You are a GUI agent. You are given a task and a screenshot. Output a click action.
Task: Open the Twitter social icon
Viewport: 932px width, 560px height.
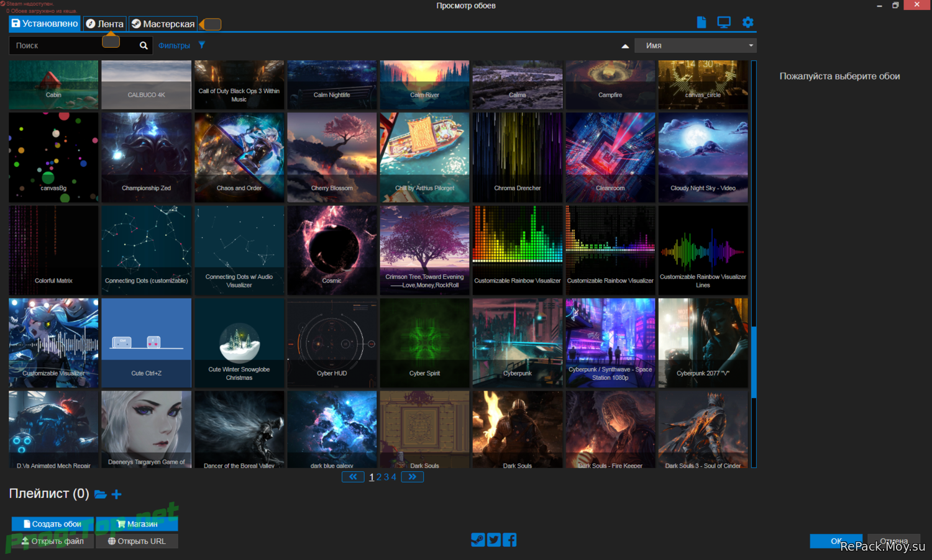[x=494, y=540]
